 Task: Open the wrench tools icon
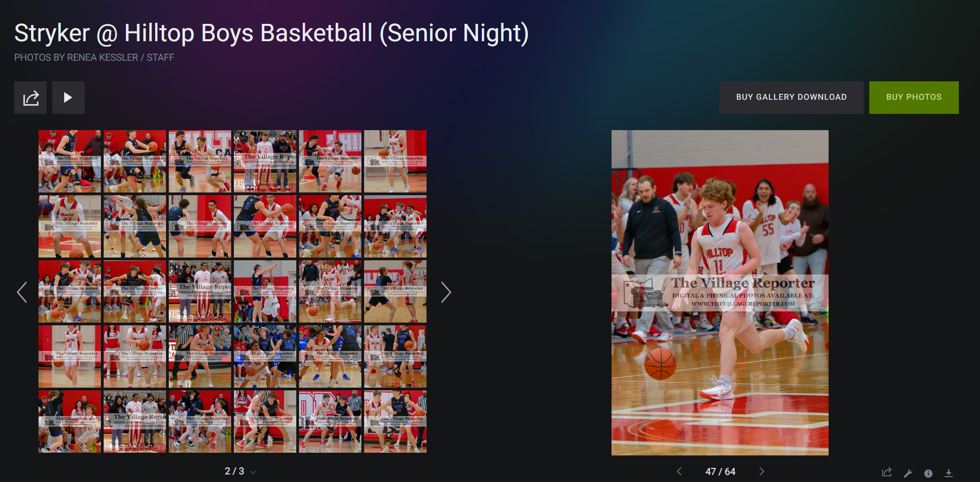(x=908, y=473)
